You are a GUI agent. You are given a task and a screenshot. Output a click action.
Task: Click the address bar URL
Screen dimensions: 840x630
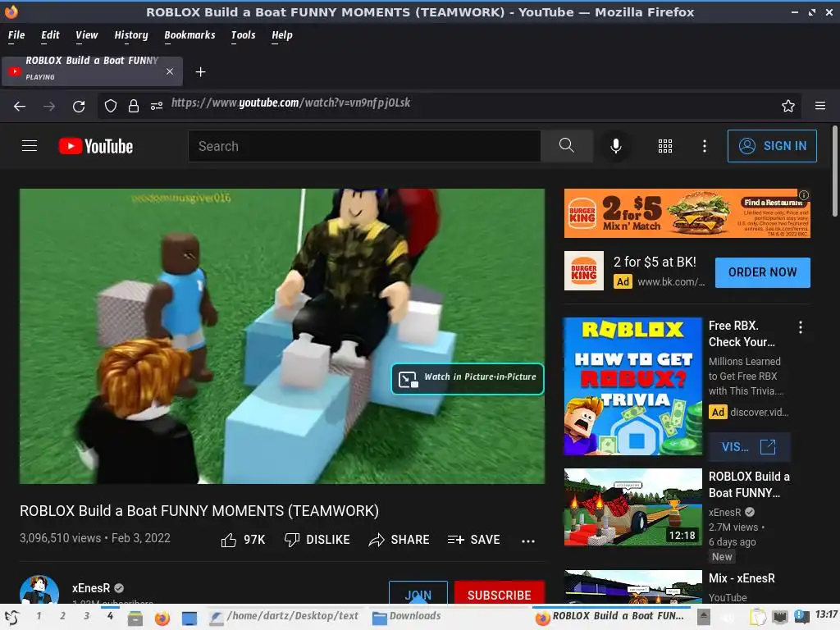pos(291,103)
